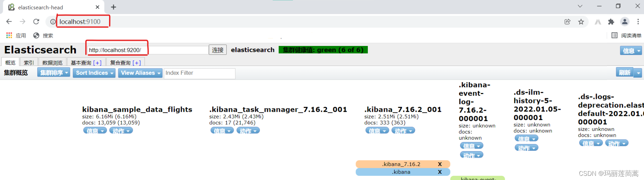Image resolution: width=644 pixels, height=180 pixels.
Task: Expand the arrow beside 刷新
Action: (x=638, y=73)
